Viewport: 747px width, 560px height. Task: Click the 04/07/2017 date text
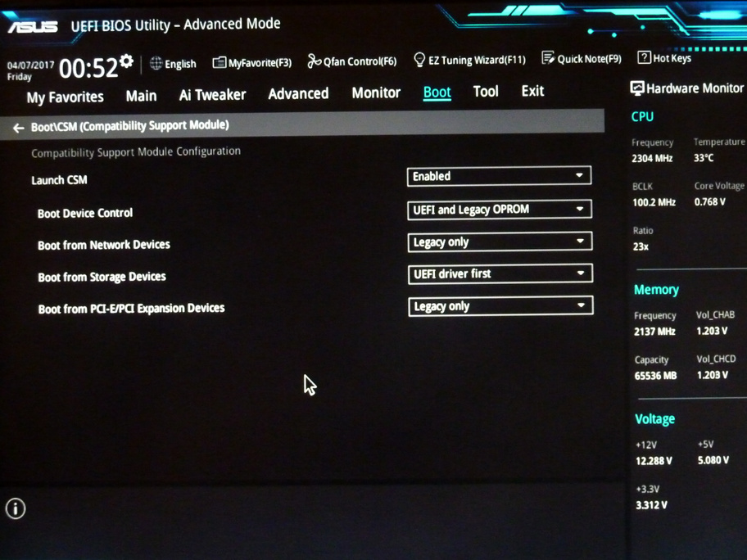point(30,65)
